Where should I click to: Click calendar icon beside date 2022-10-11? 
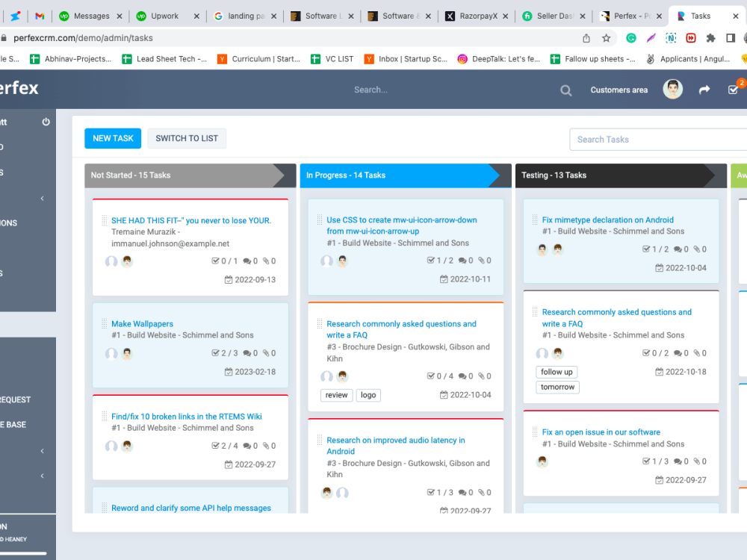(445, 279)
